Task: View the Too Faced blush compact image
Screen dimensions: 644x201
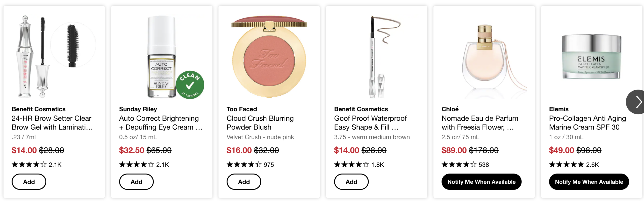Action: pyautogui.click(x=269, y=57)
